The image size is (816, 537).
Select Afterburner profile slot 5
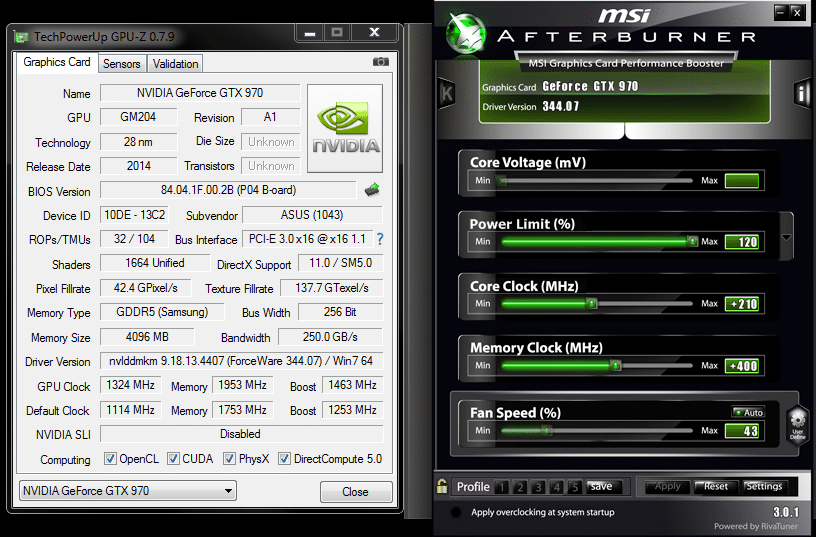click(x=575, y=488)
